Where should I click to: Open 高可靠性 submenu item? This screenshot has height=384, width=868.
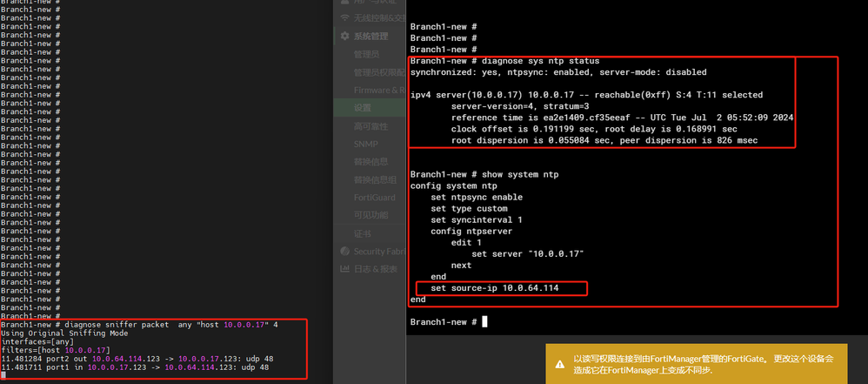tap(370, 125)
